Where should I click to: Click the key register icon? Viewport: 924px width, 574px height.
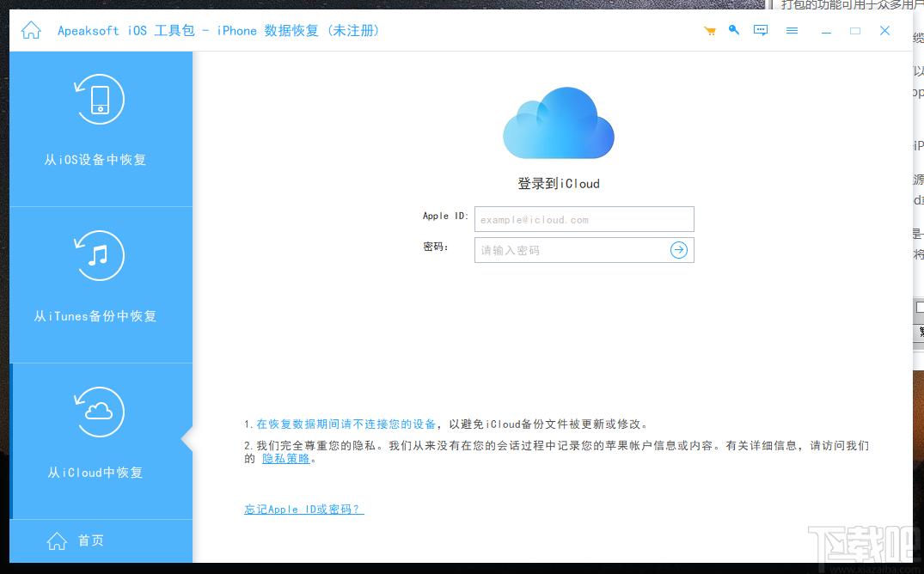coord(734,30)
